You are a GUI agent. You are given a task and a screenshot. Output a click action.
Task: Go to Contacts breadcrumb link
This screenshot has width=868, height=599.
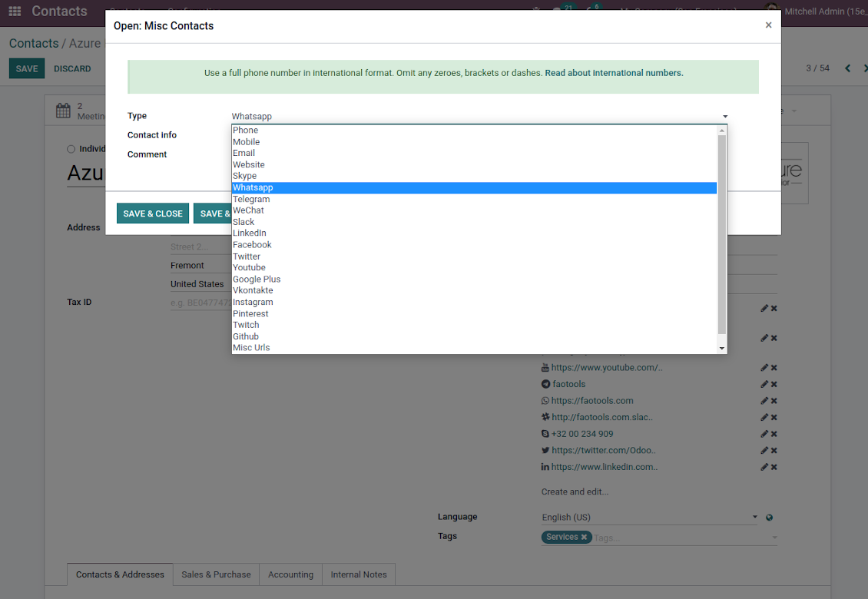point(34,43)
